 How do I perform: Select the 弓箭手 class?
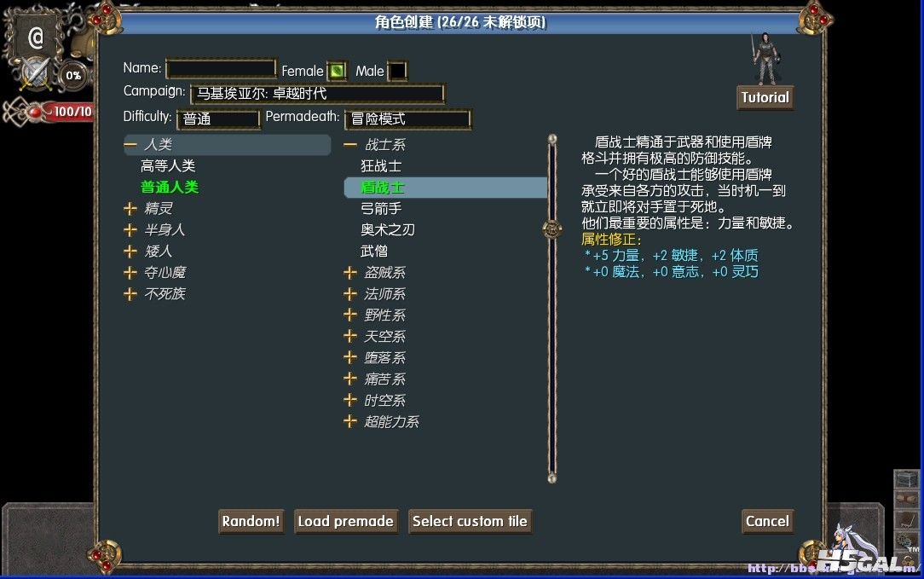(381, 208)
